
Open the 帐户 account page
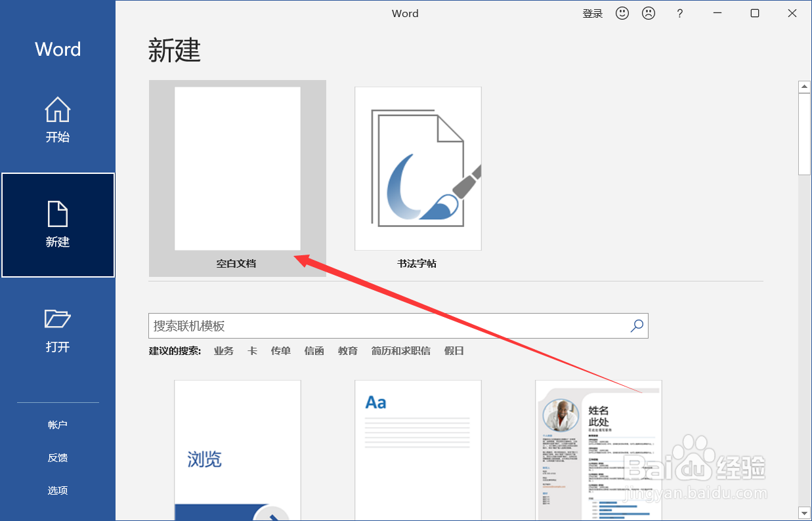(x=58, y=425)
